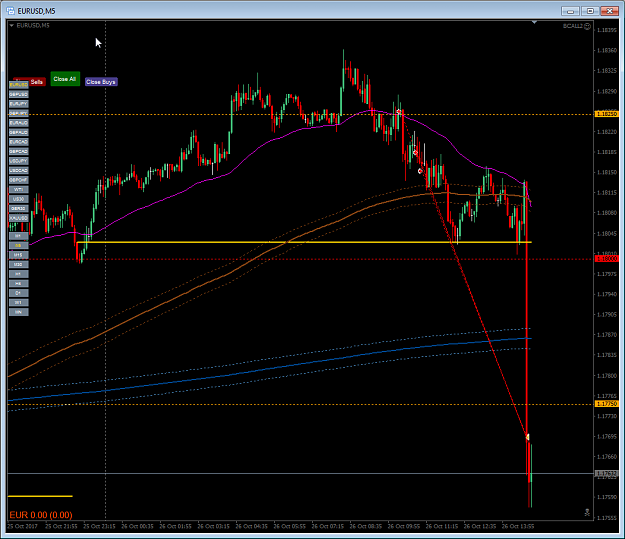Click the trade arrow marker near 1.18185
Viewport: 625px width, 539px height.
(x=415, y=152)
